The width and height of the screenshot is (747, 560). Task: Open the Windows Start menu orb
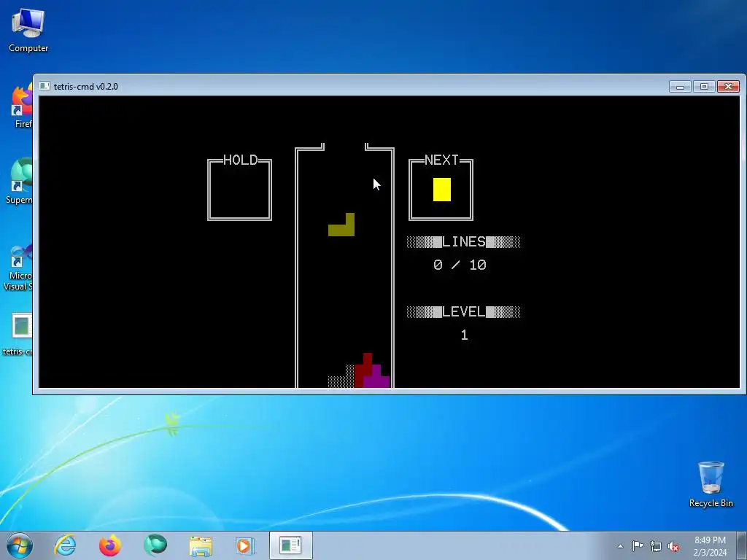coord(20,545)
